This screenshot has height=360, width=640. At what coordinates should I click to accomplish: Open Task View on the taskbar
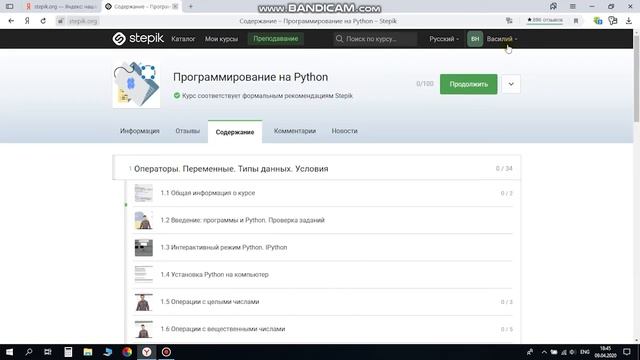(x=48, y=352)
